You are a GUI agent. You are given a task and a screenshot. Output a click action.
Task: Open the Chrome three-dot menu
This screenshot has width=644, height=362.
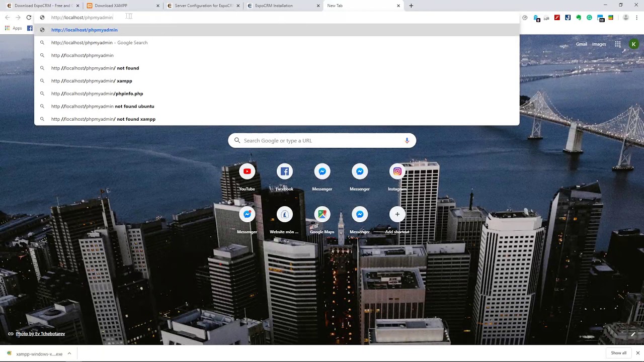[x=636, y=18]
